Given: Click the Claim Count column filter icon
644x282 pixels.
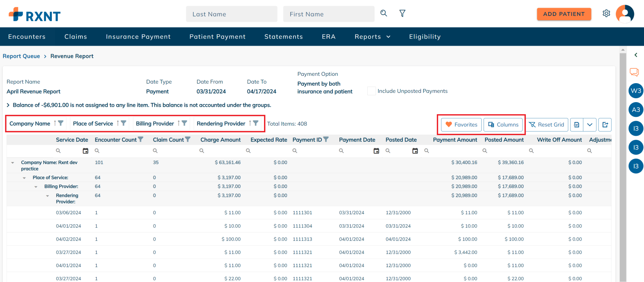Looking at the screenshot, I should pos(188,139).
